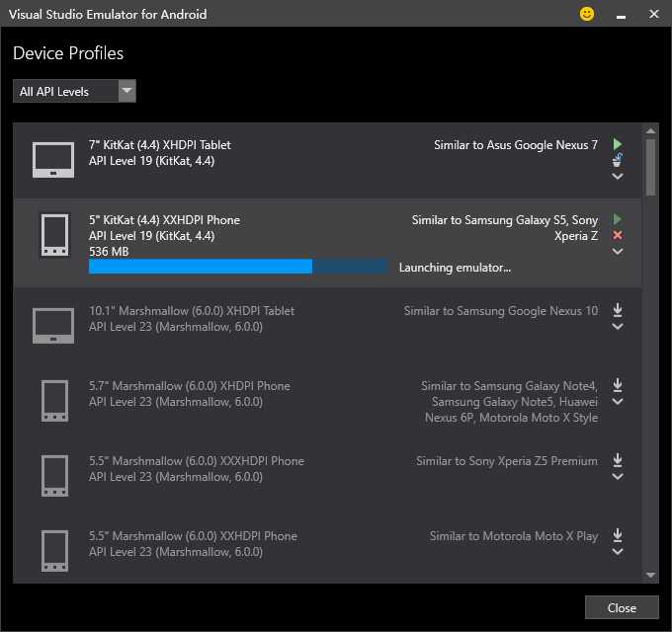Click 'Similar to Samsung Google Nexus 10' text

coord(501,311)
